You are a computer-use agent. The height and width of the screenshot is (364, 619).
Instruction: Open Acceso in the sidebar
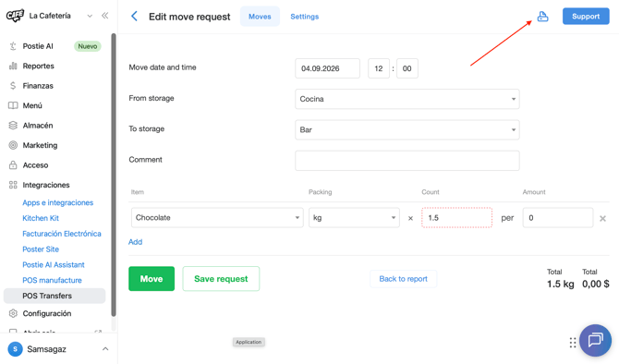pos(35,165)
